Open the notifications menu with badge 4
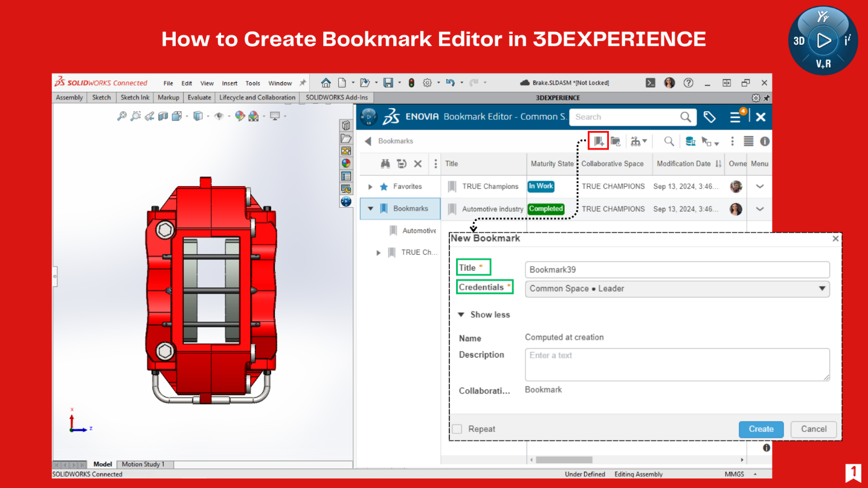868x488 pixels. [x=737, y=117]
